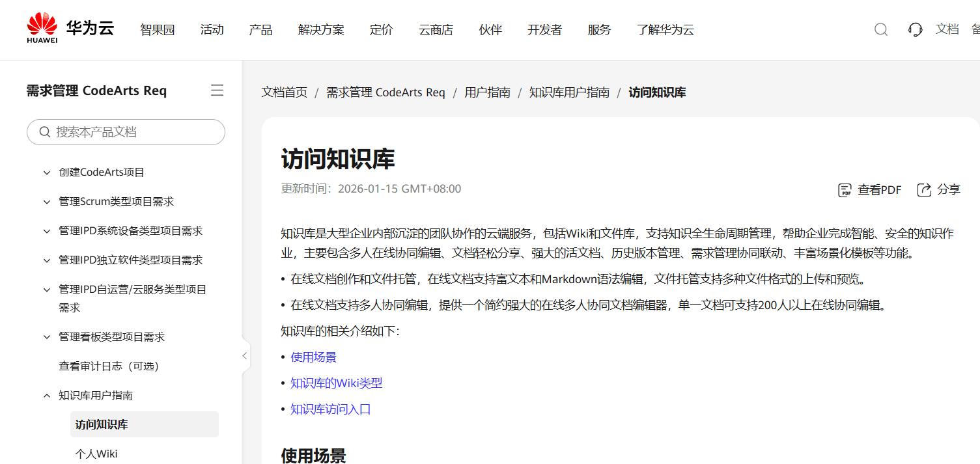Screen dimensions: 980x464
Task: Open the 个人Wiki sidebar item
Action: 96,454
